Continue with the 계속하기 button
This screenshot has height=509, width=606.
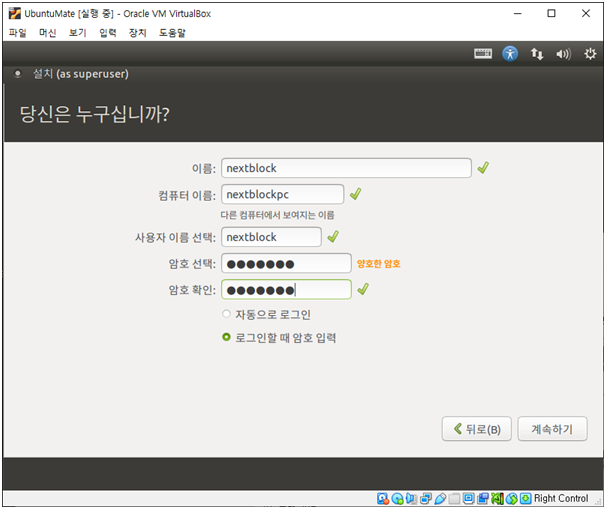(x=552, y=429)
